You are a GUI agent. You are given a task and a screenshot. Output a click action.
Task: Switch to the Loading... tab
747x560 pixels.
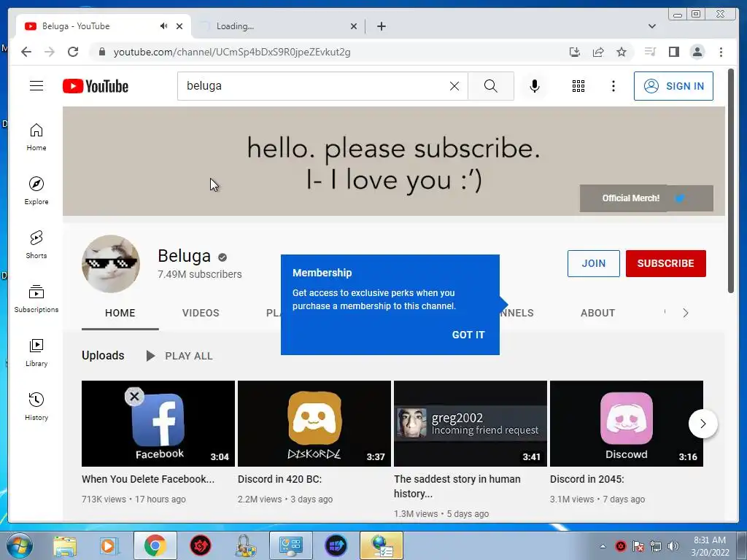[x=276, y=26]
